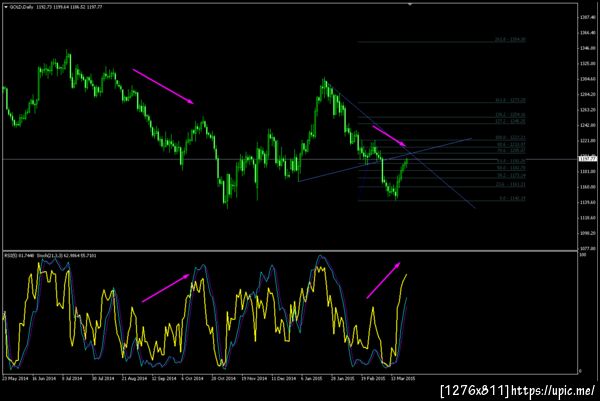Viewport: 600px width, 401px height.
Task: Click the 19 Feb 2015 date label
Action: point(373,378)
